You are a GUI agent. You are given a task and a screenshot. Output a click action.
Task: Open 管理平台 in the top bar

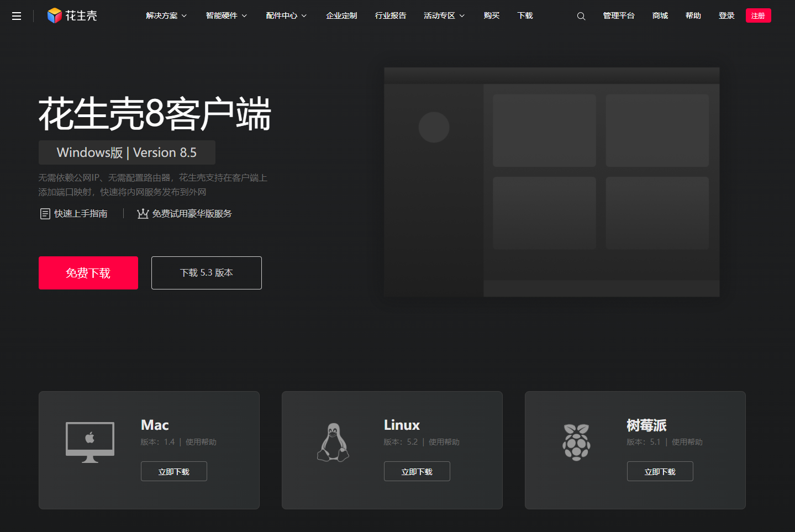pos(619,15)
